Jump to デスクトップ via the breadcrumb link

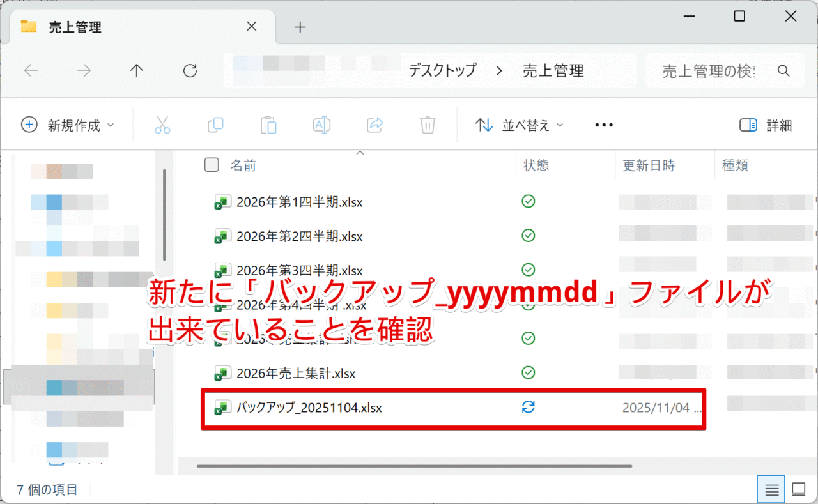click(x=442, y=70)
